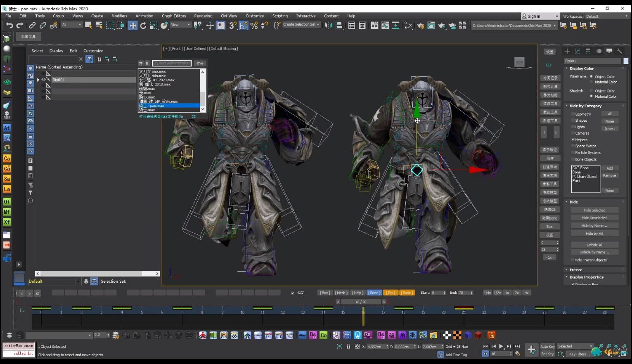Activate the Select Object tool
Viewport: 632px width, 364px height.
pyautogui.click(x=88, y=26)
